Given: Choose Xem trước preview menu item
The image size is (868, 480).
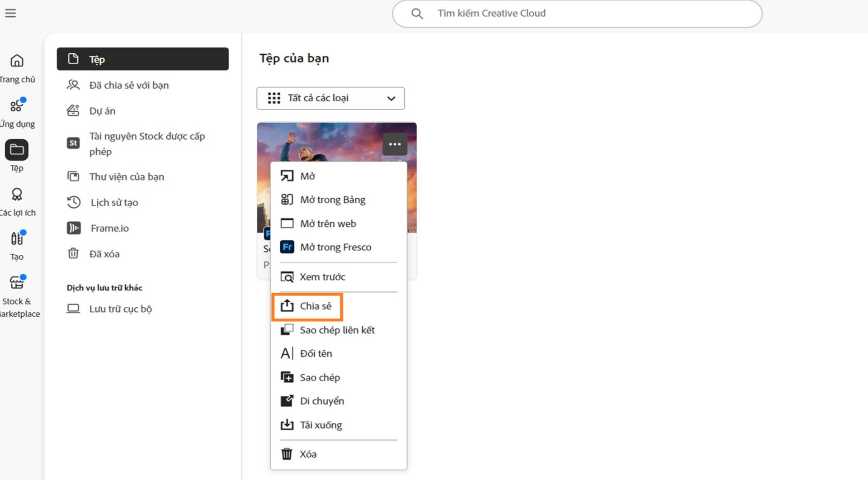Looking at the screenshot, I should click(339, 277).
